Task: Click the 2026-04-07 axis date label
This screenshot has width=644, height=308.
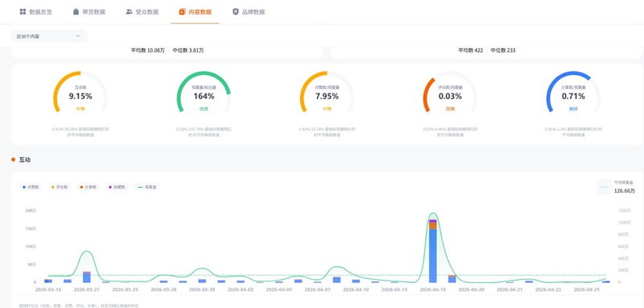Action: 317,289
